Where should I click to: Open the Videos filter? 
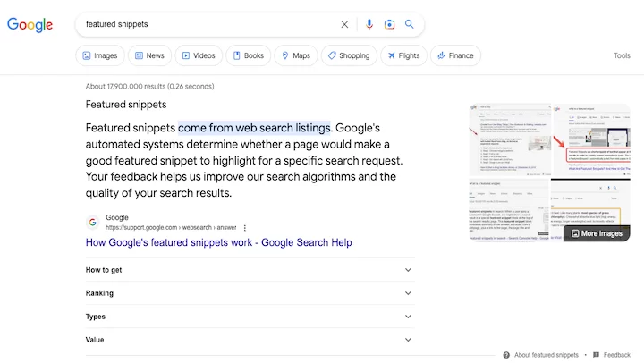(199, 55)
